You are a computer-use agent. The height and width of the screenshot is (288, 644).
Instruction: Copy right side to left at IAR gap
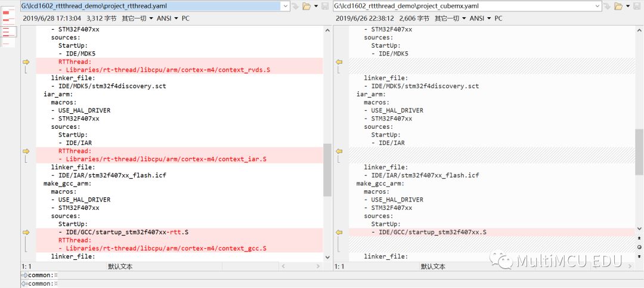(339, 151)
